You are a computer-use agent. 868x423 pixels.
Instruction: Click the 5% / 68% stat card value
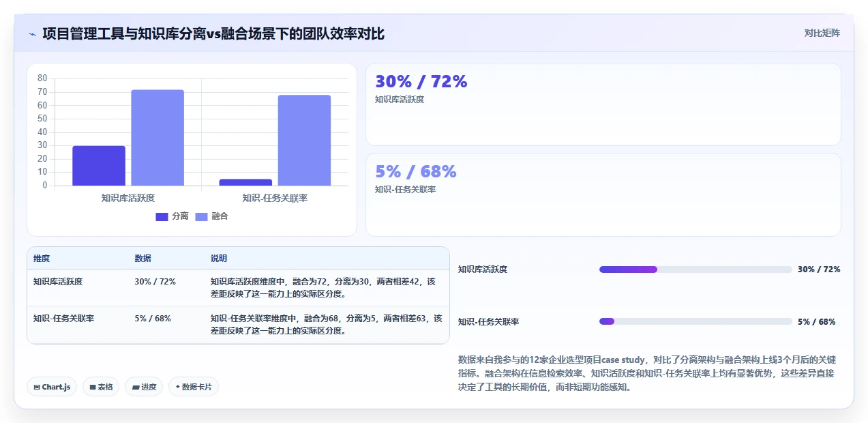416,172
